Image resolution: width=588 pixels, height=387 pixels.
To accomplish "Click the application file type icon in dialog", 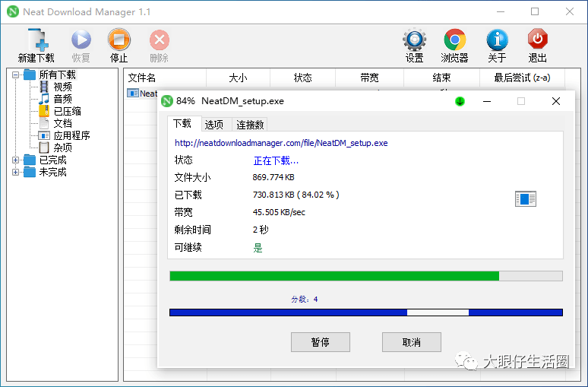I will 526,199.
